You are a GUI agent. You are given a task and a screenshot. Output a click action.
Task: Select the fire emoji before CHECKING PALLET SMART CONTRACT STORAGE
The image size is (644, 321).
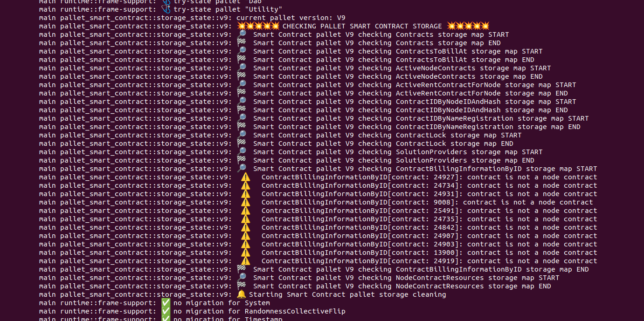pyautogui.click(x=242, y=26)
